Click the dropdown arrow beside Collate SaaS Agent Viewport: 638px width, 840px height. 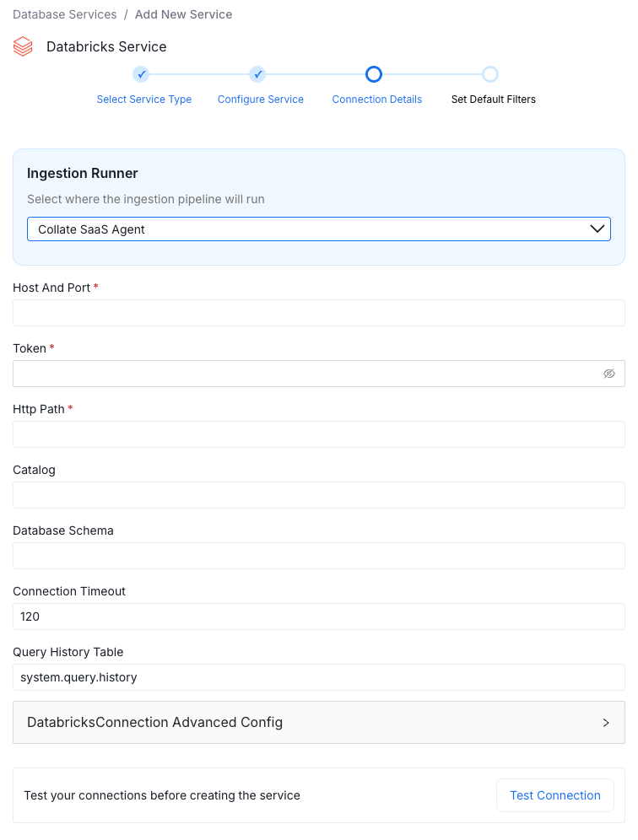coord(597,229)
